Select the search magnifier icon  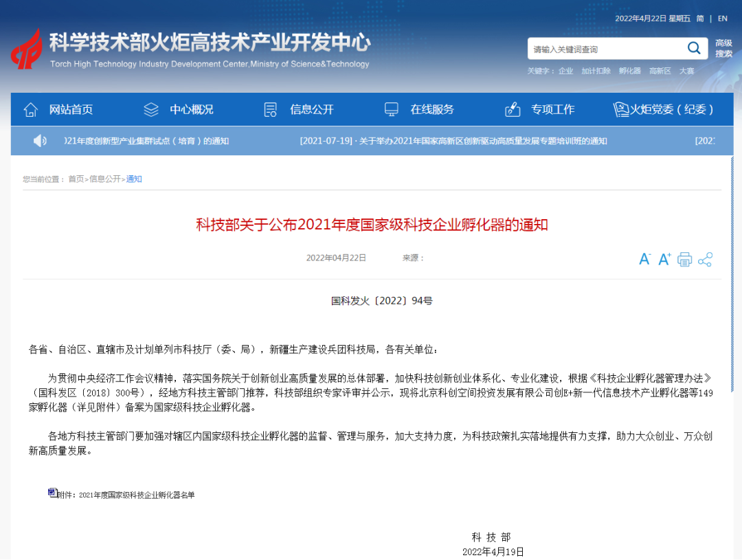[694, 48]
